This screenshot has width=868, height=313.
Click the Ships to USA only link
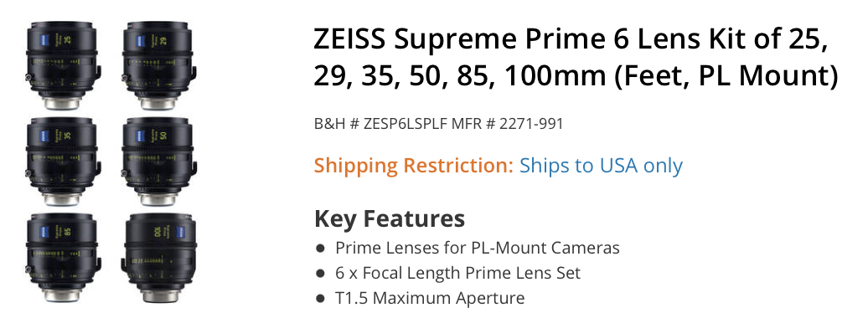click(601, 166)
